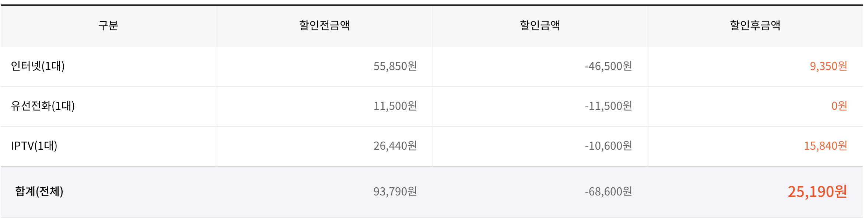Screen dimensions: 868x222
Task: Click the 15,840원 IPTV discounted price
Action: point(825,146)
